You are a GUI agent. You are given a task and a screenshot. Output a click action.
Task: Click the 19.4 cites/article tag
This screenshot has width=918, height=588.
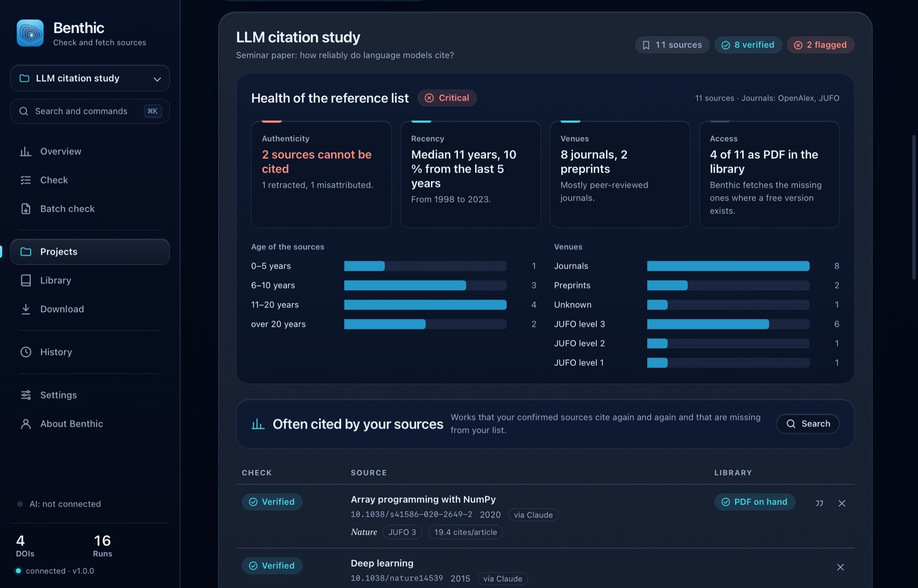[x=465, y=532]
